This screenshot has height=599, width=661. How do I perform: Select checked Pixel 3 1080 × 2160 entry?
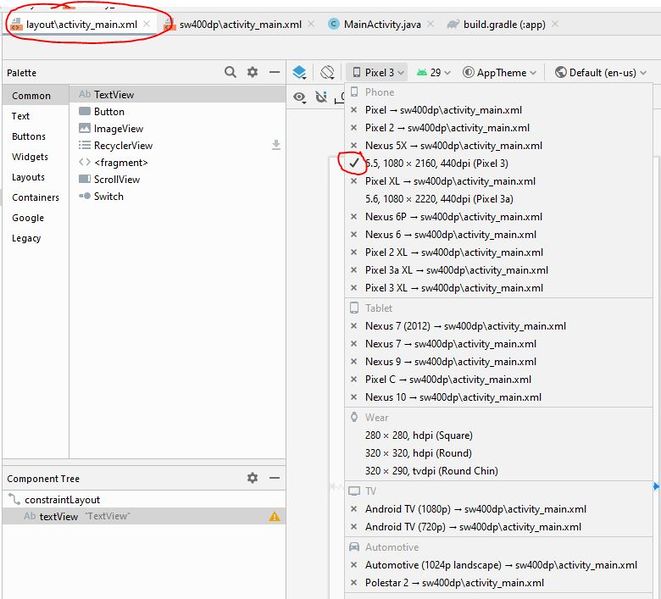point(499,163)
